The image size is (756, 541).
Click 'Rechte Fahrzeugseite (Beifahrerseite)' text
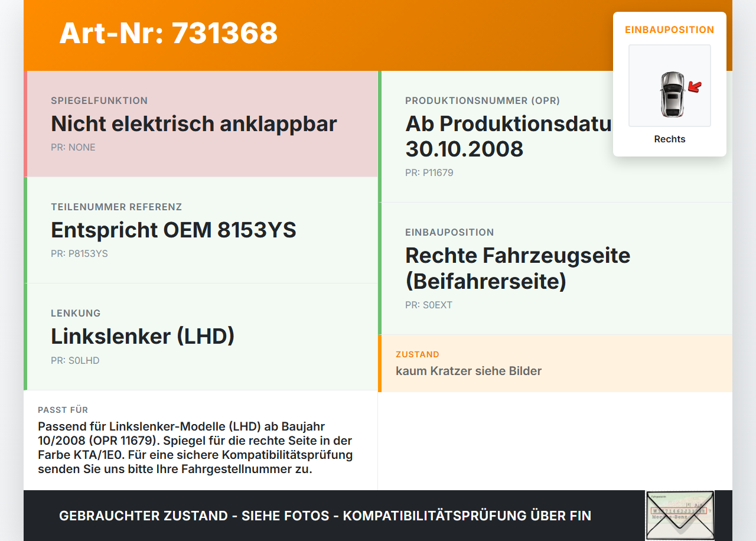(x=518, y=268)
